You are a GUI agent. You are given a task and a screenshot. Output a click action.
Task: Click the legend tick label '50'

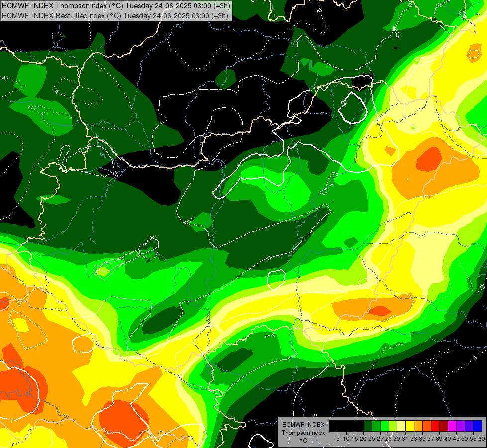465,439
